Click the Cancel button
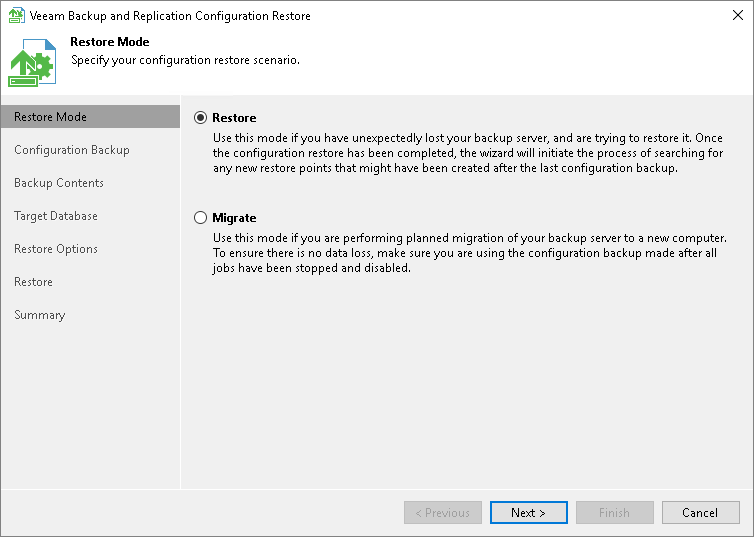The width and height of the screenshot is (754, 537). (700, 513)
